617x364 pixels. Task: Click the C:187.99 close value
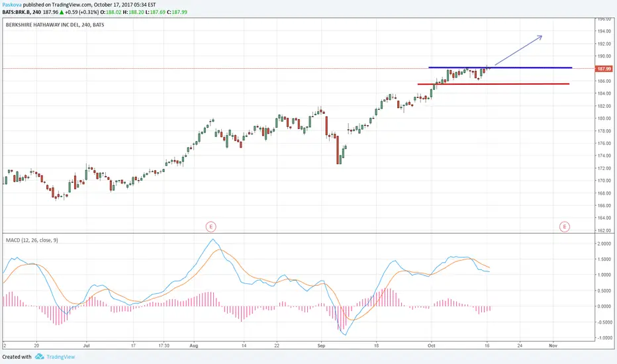(x=177, y=12)
